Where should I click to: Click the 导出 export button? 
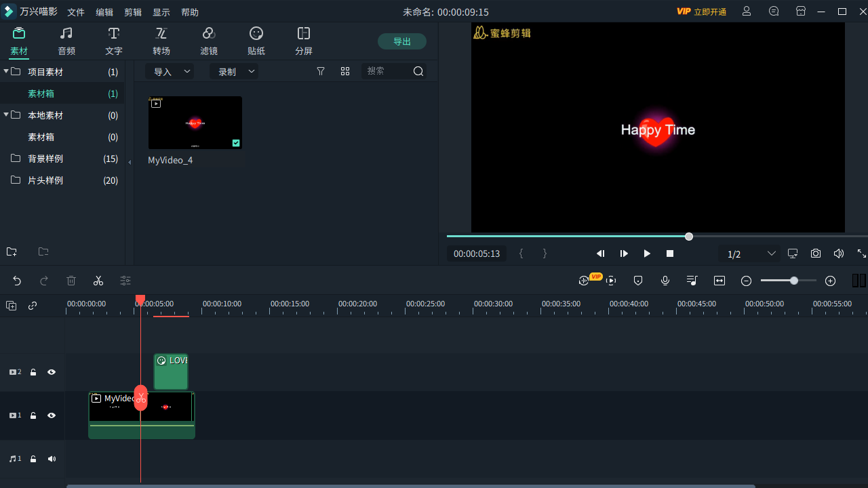pyautogui.click(x=402, y=41)
